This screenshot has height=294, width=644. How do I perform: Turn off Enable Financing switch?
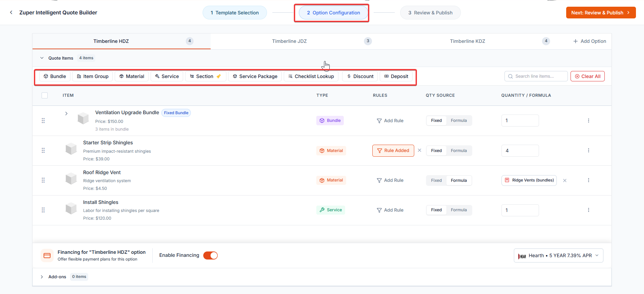click(211, 255)
